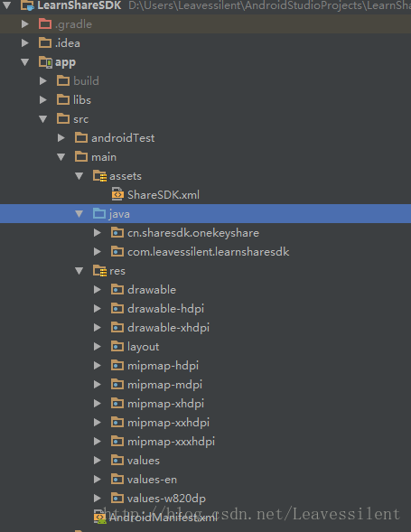Click the res resource folder icon

coord(99,271)
